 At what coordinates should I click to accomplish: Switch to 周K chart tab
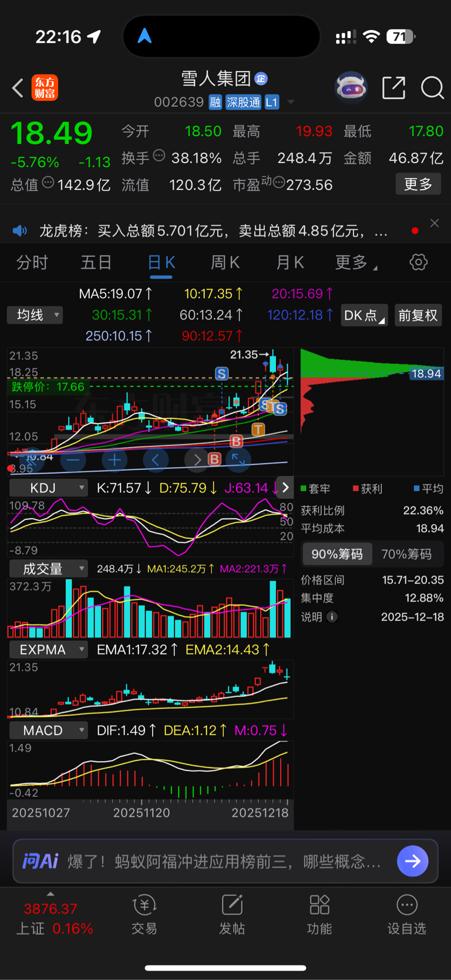tap(225, 262)
